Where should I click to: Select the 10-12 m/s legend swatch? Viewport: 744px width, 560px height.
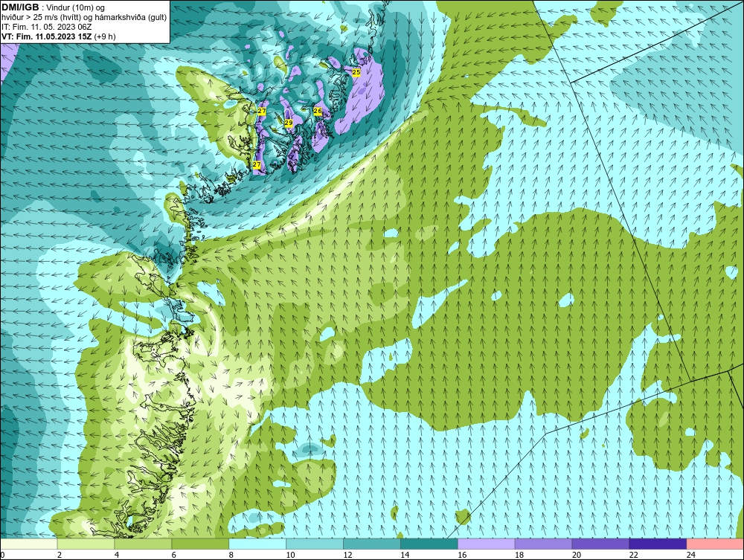[315, 544]
